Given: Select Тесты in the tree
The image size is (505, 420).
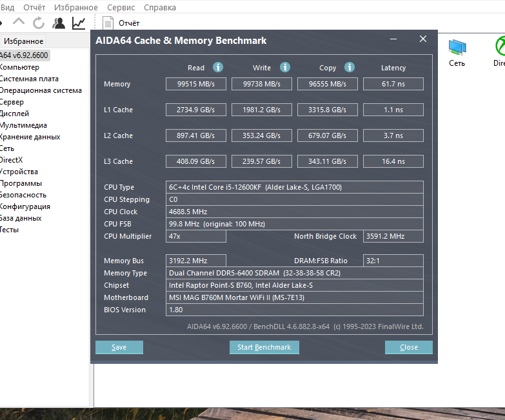Looking at the screenshot, I should [9, 230].
